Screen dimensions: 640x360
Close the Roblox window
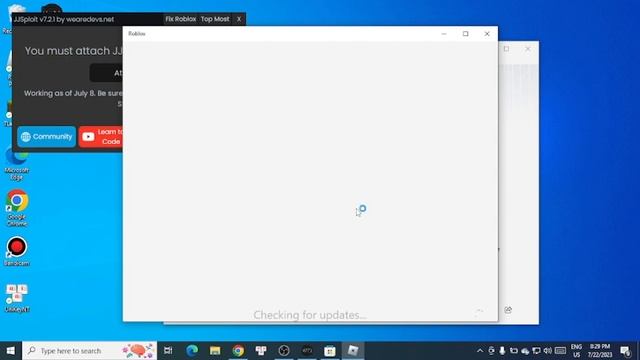tap(487, 34)
